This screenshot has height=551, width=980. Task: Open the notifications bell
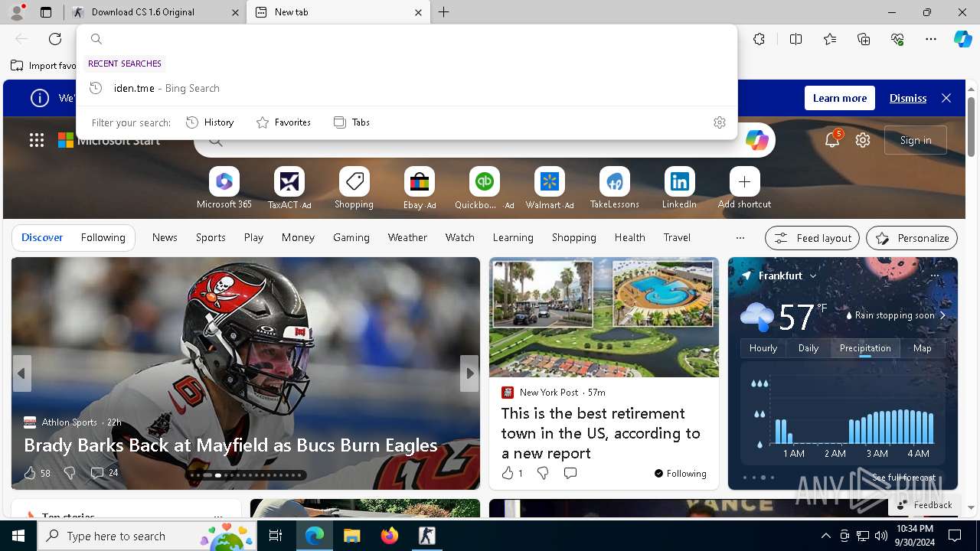coord(832,140)
